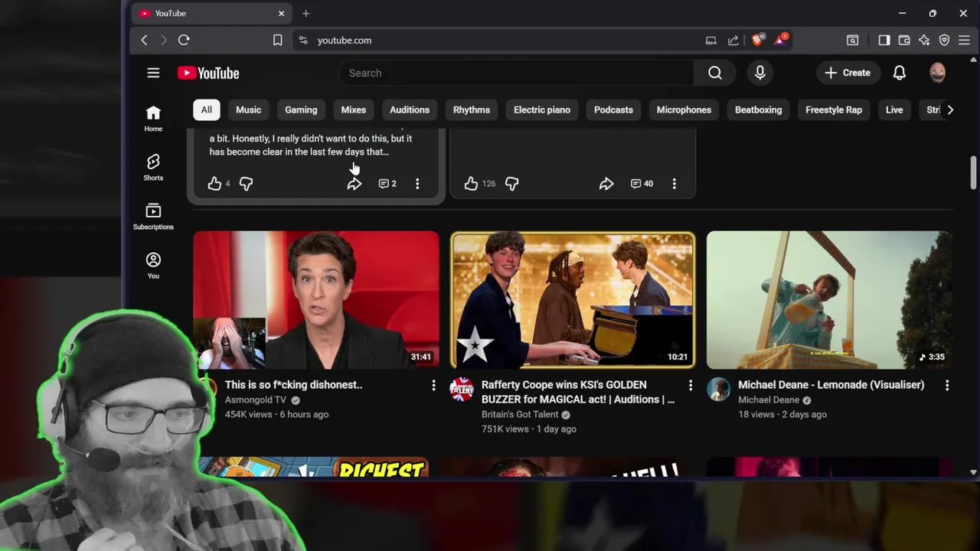980x551 pixels.
Task: Select the Mixes filter chip
Action: 354,109
